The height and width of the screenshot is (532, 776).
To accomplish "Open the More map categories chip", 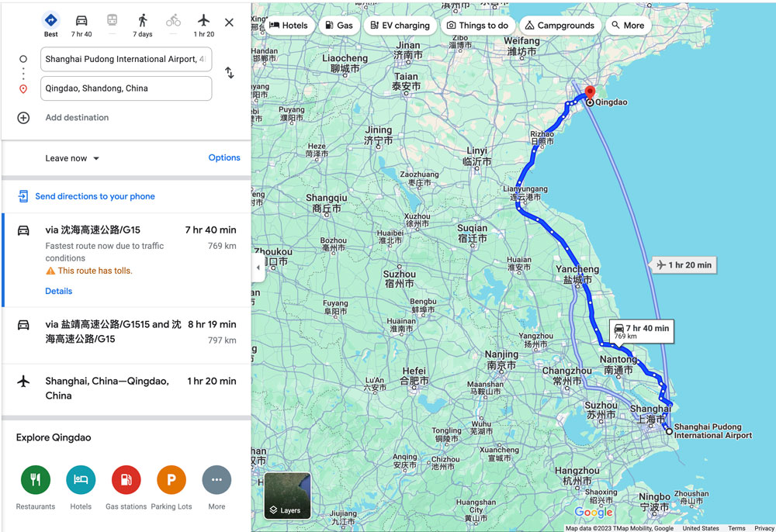I will click(628, 26).
